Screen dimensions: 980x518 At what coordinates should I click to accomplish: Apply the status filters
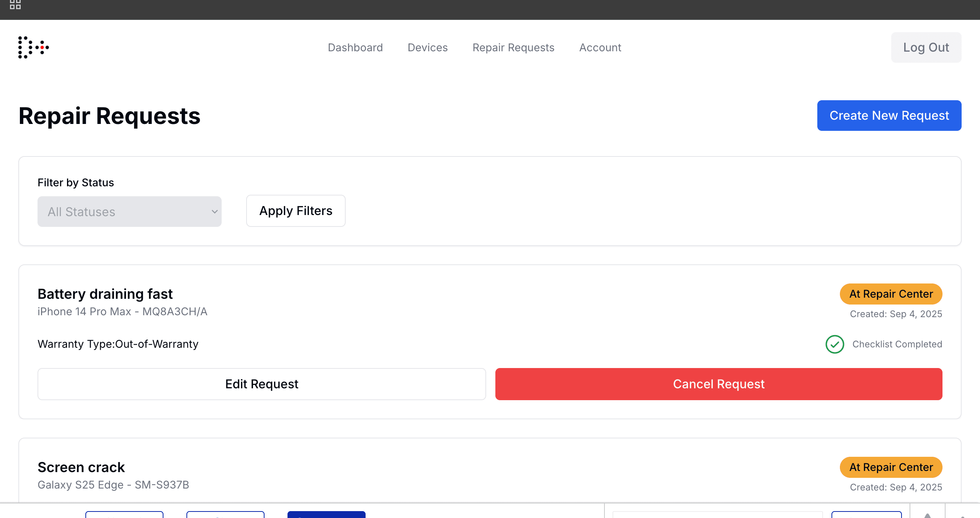coord(296,210)
